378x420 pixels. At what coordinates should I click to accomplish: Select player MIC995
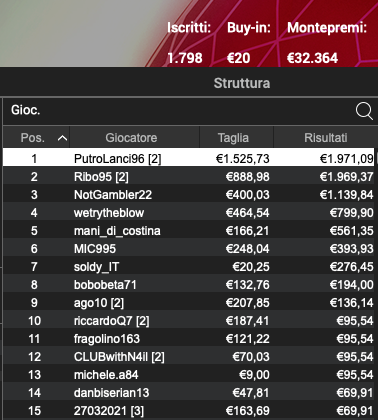(x=188, y=248)
